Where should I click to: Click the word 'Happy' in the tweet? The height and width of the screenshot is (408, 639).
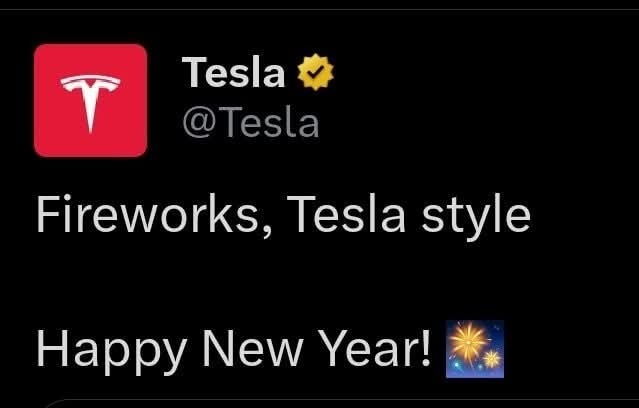point(110,350)
